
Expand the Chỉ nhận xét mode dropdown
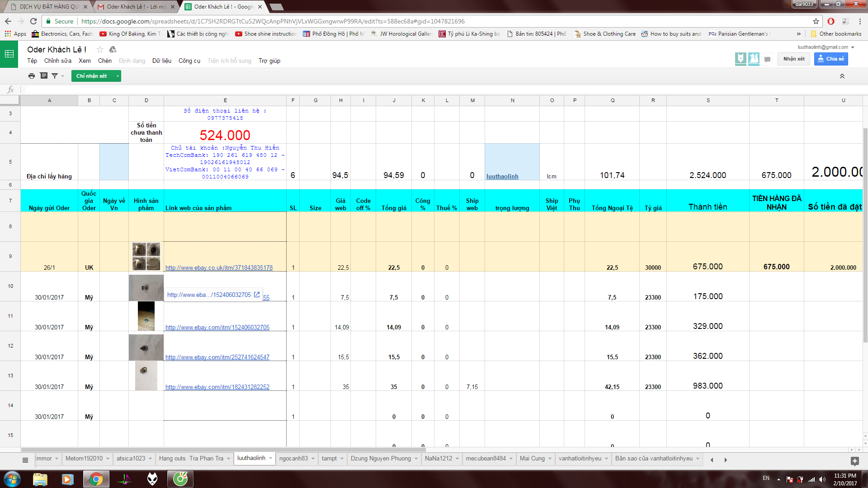tap(118, 76)
